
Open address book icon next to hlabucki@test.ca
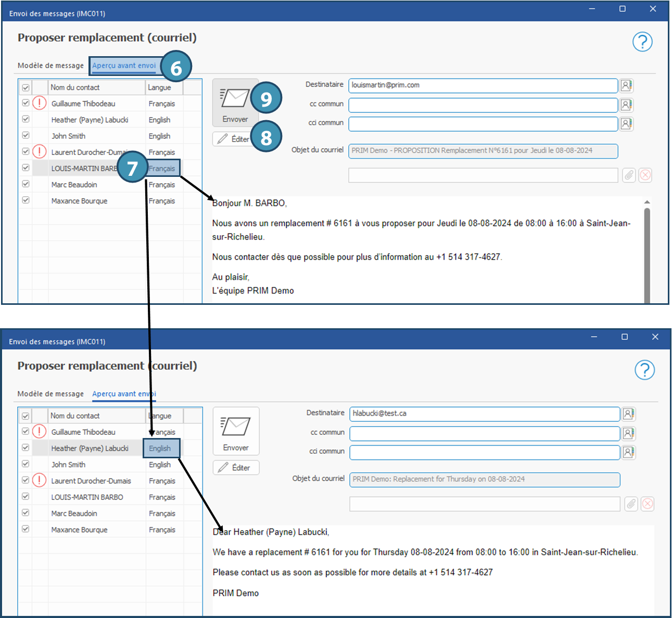(x=628, y=414)
